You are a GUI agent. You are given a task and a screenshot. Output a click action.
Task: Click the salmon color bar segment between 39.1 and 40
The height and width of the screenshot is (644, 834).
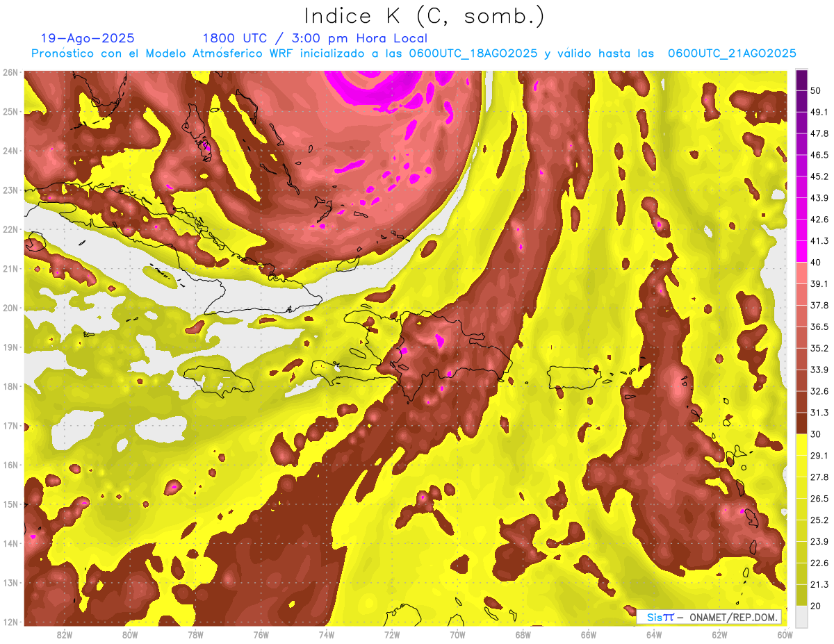(x=801, y=273)
